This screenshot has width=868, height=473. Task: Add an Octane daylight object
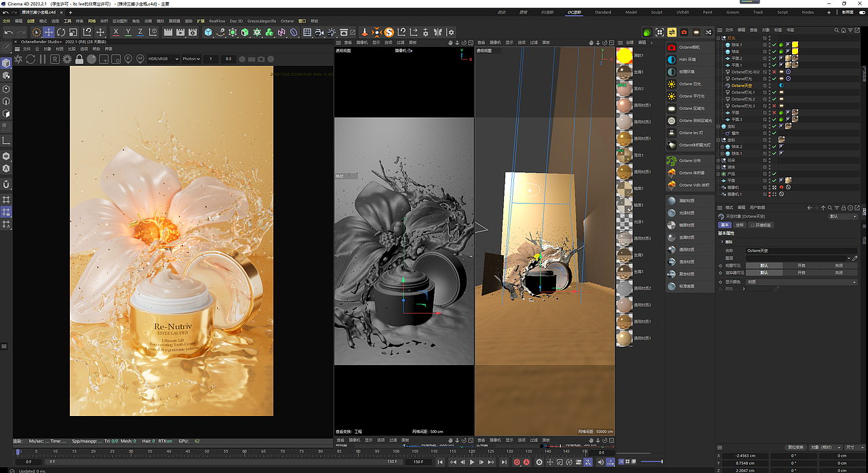pos(689,84)
